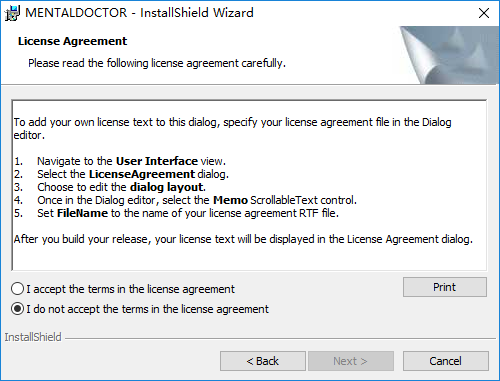Click the 'I do not accept the terms' label

point(148,309)
